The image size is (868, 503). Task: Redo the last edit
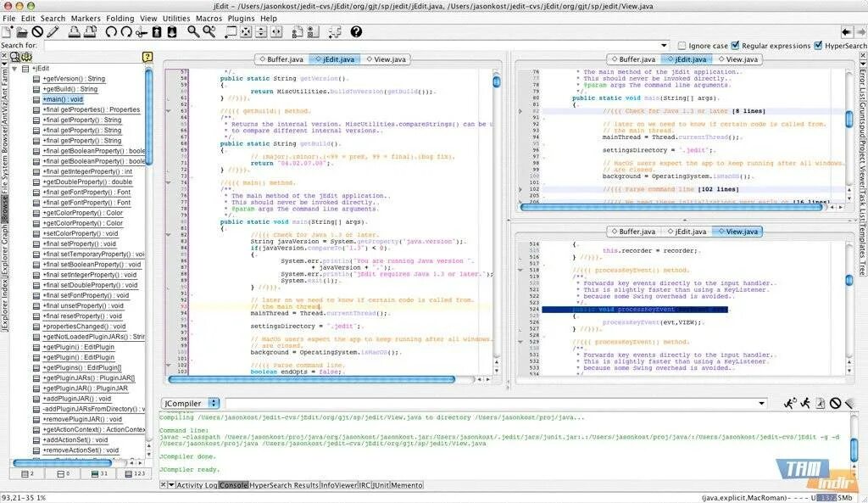coord(126,31)
